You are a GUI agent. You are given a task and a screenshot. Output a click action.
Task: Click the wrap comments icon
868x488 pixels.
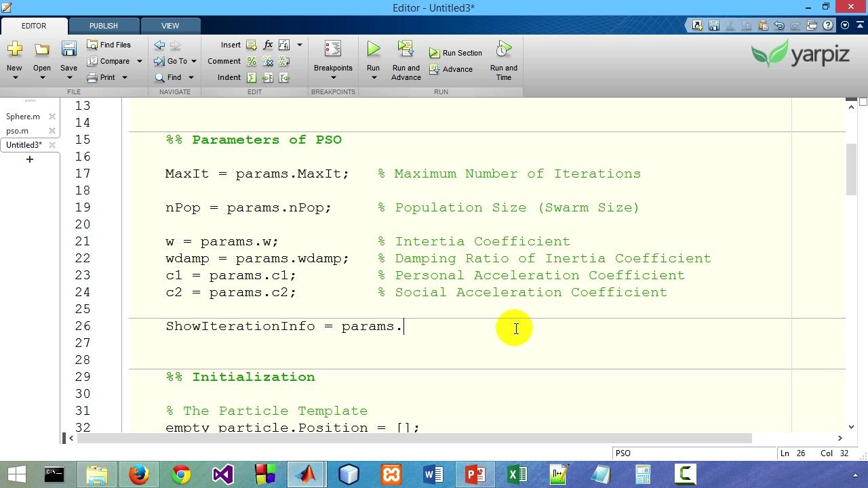[x=284, y=61]
